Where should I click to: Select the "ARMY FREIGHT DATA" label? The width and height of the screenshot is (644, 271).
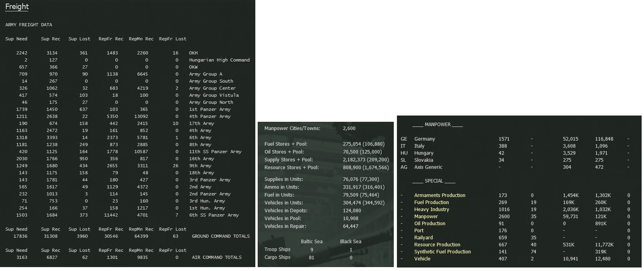tap(29, 25)
